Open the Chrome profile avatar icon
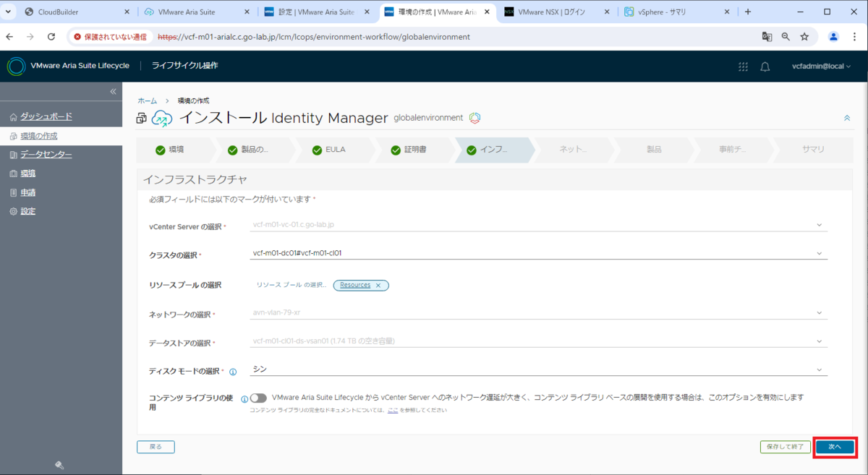The image size is (868, 475). point(834,36)
